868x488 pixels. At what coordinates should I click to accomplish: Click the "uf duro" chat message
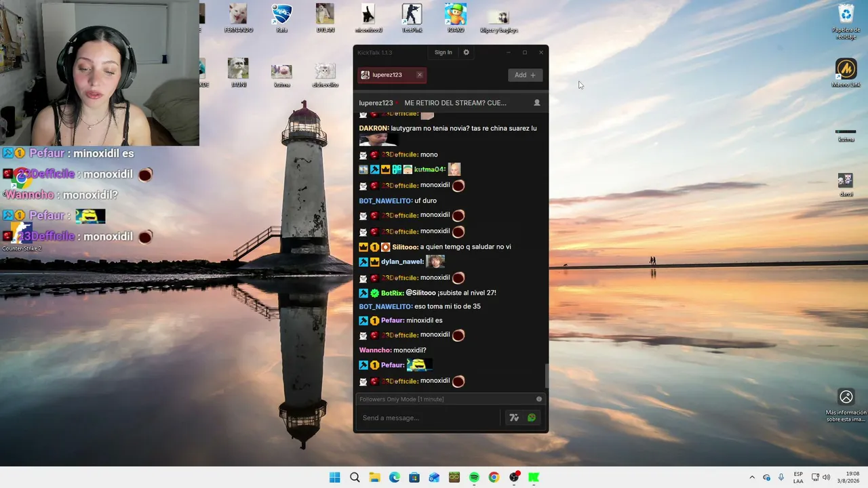pos(425,201)
